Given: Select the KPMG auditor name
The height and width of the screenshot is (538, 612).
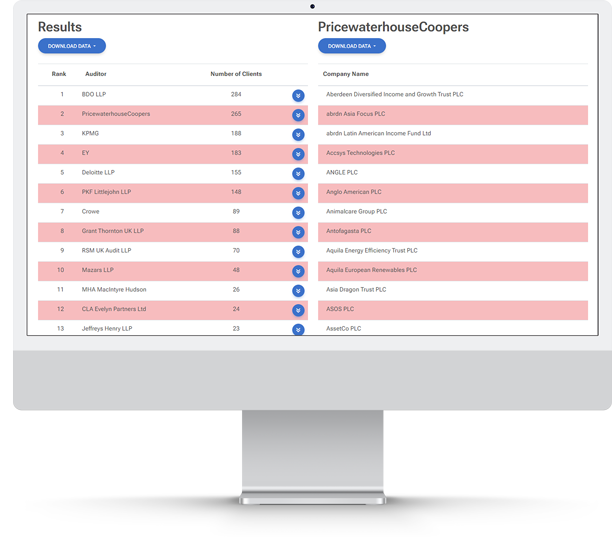Looking at the screenshot, I should 90,133.
